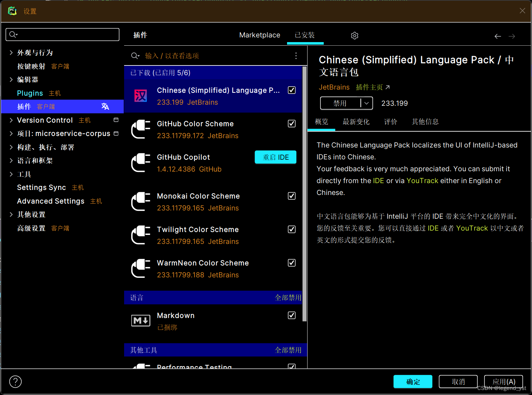Open the JetBrains vendor link
Screen dimensions: 532x395
click(x=334, y=87)
